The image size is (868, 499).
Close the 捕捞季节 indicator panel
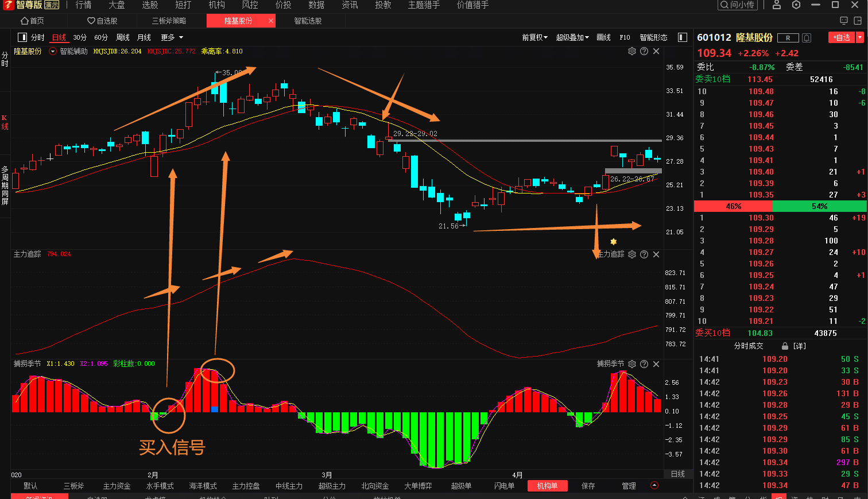[656, 364]
